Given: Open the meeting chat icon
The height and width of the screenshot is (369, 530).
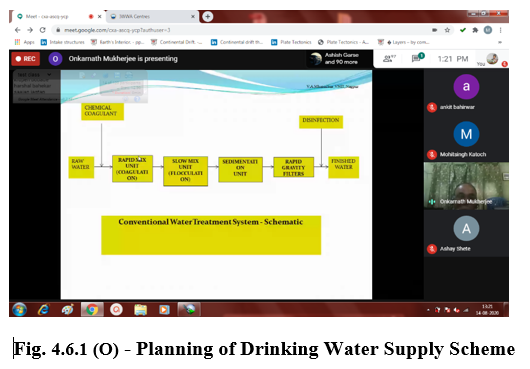Looking at the screenshot, I should pyautogui.click(x=417, y=58).
